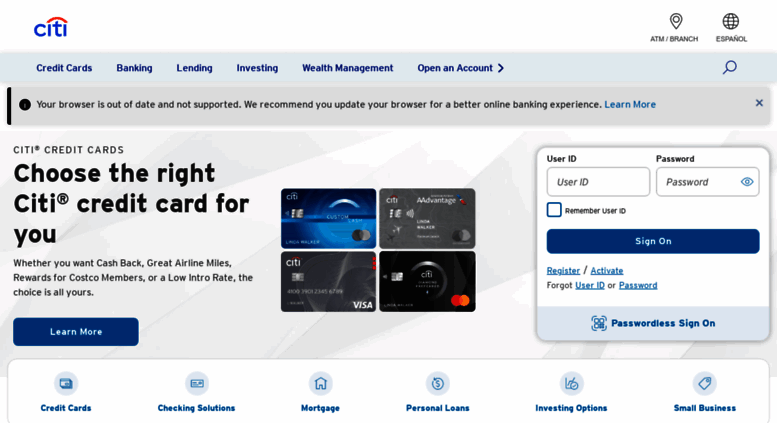Open the Lending nav menu
Viewport: 777px width, 423px height.
tap(194, 68)
